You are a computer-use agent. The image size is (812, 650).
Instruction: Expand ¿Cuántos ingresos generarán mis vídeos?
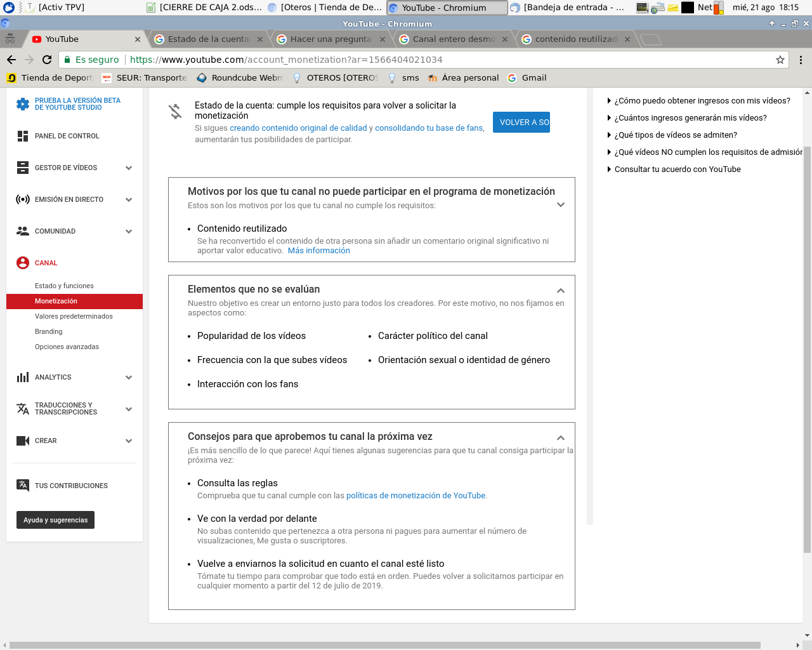tap(687, 118)
